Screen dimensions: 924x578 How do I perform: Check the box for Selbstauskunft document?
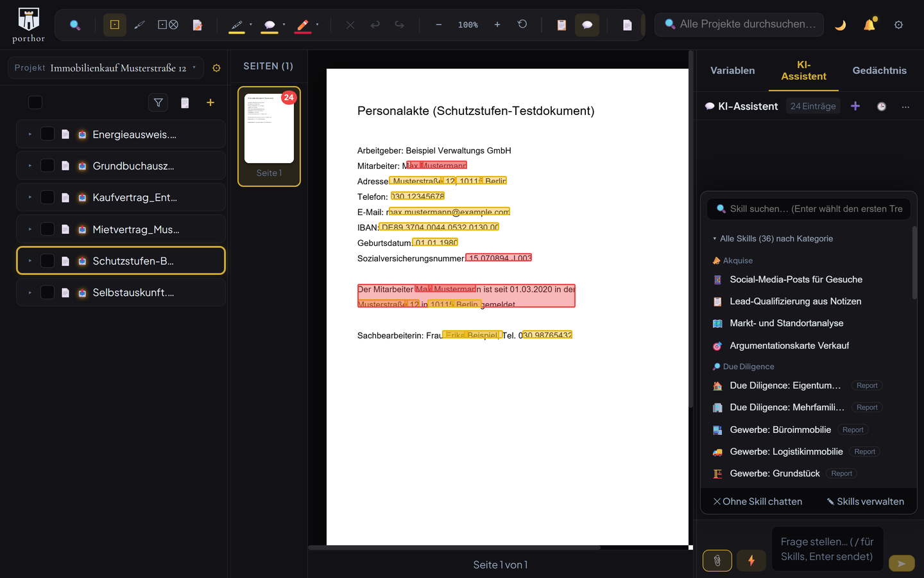point(47,292)
